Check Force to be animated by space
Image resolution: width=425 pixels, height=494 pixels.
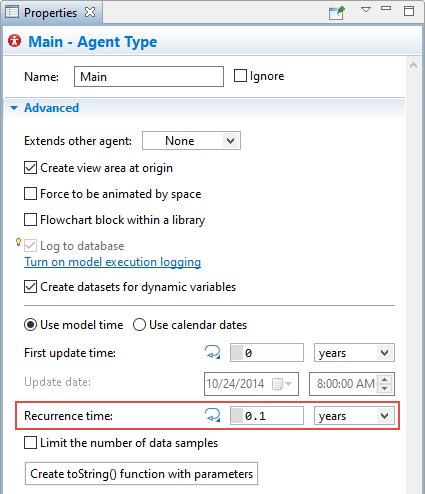tap(30, 194)
